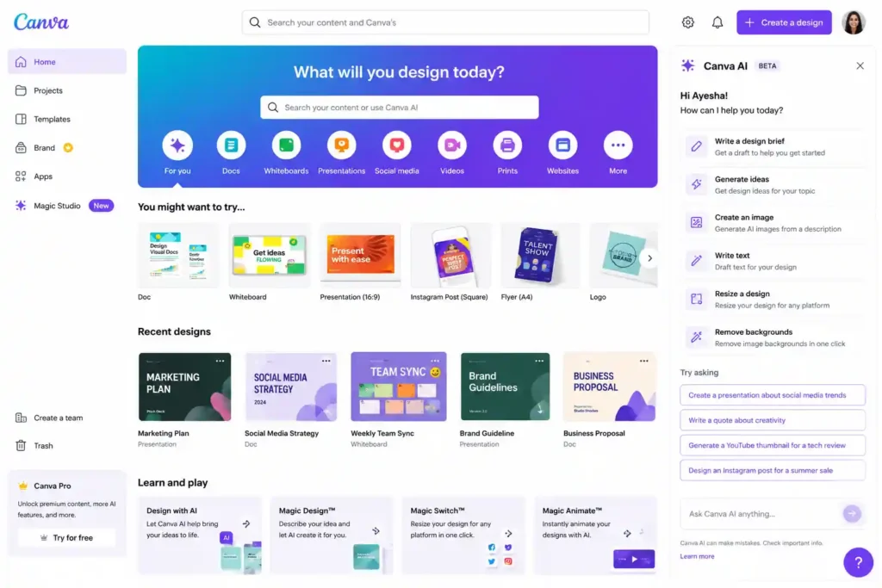Click the Create an image icon

tap(696, 223)
